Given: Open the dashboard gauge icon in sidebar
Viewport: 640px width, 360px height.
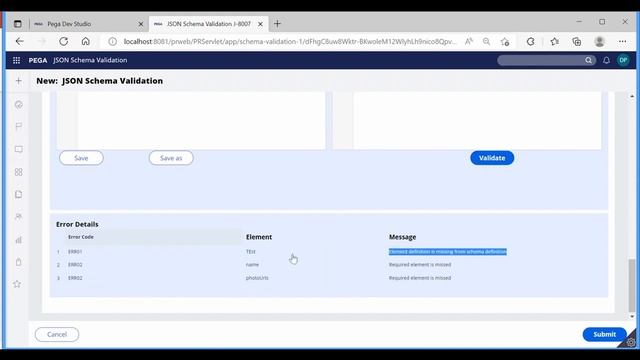Looking at the screenshot, I should point(19,105).
